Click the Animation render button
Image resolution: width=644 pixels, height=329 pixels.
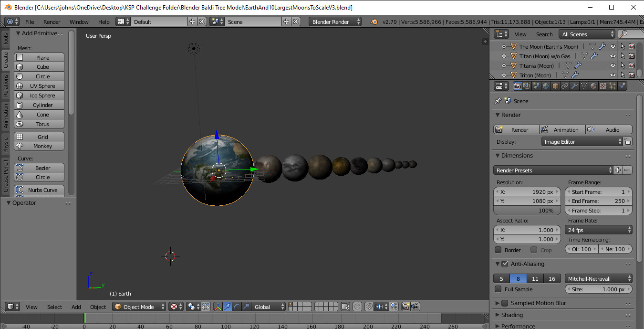click(562, 129)
